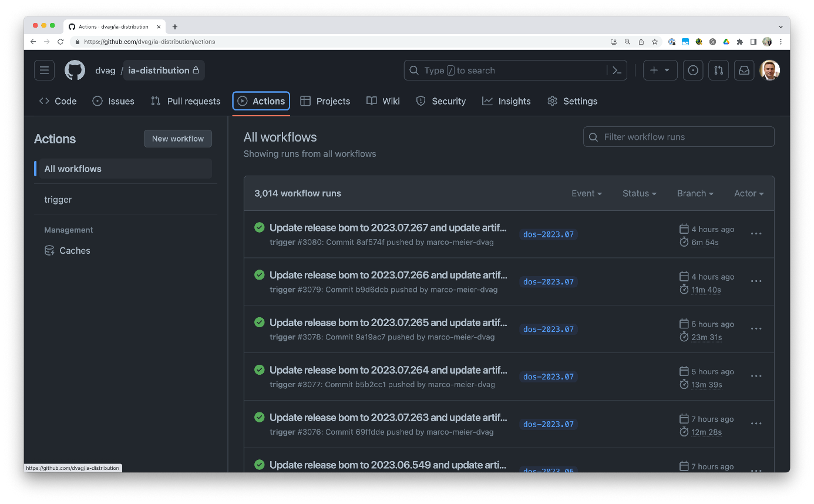Switch to the Wiki tab
Viewport: 814px width, 504px height.
[x=383, y=101]
